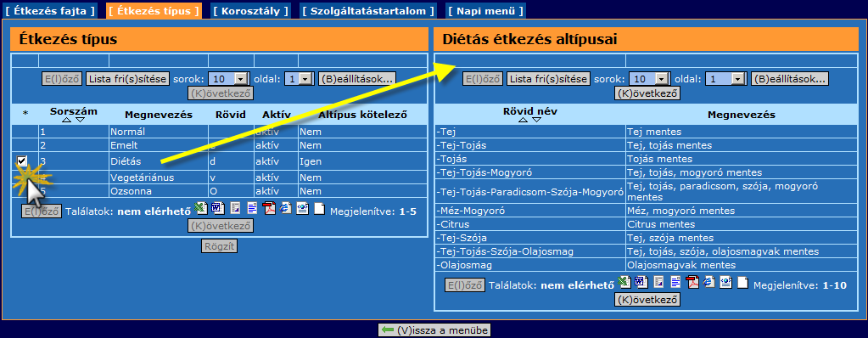
Task: Click top (K)övetkező in Diétás altípusai panel
Action: point(647,93)
